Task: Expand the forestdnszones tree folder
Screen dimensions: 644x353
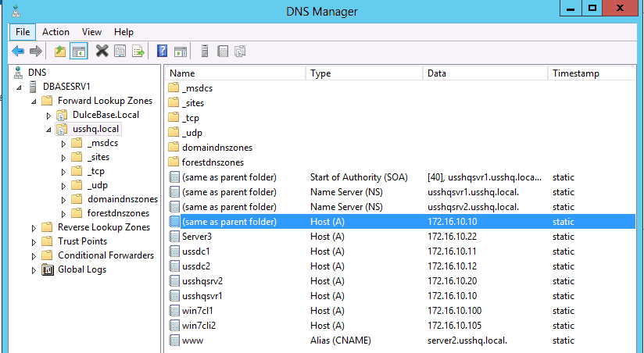Action: click(x=63, y=214)
